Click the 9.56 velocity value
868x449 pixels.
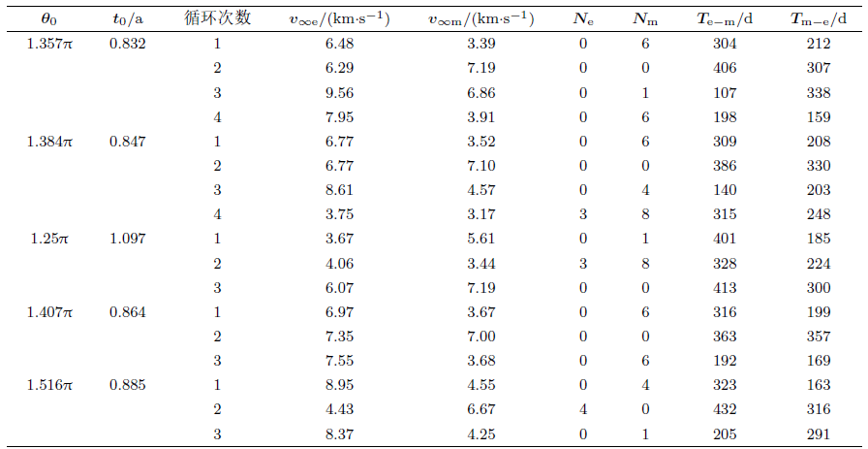340,92
